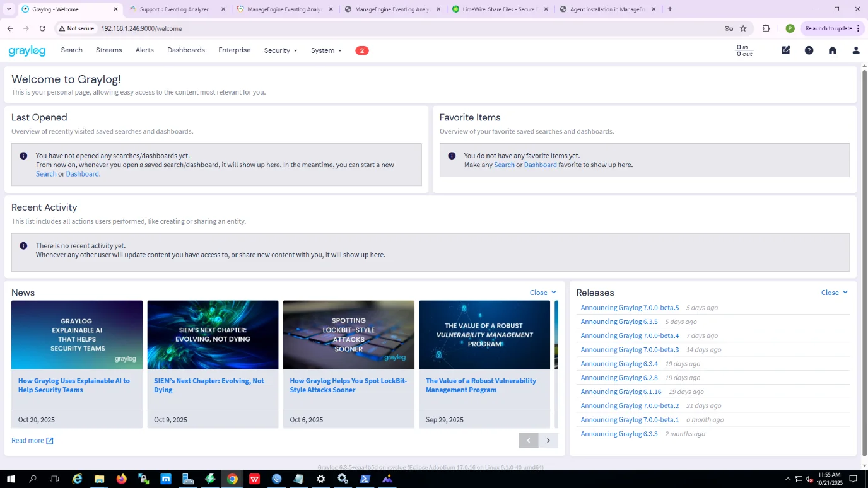Open the settings gear icon in the taskbar

(x=320, y=479)
